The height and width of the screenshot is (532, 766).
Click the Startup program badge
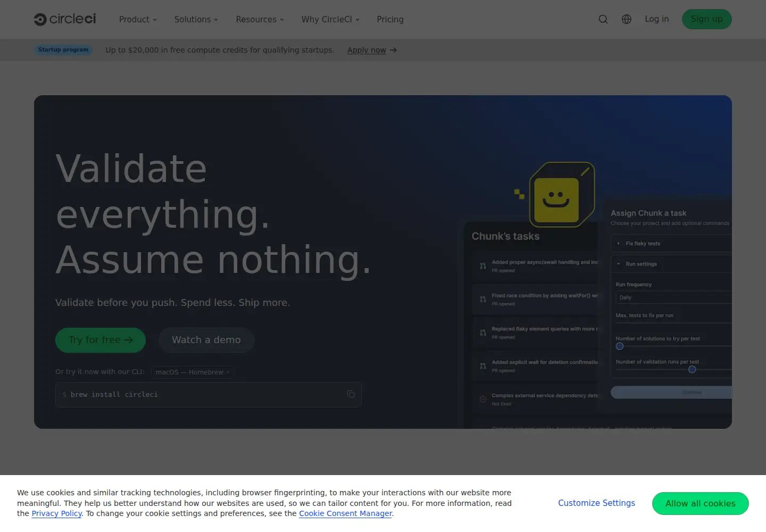(x=63, y=50)
